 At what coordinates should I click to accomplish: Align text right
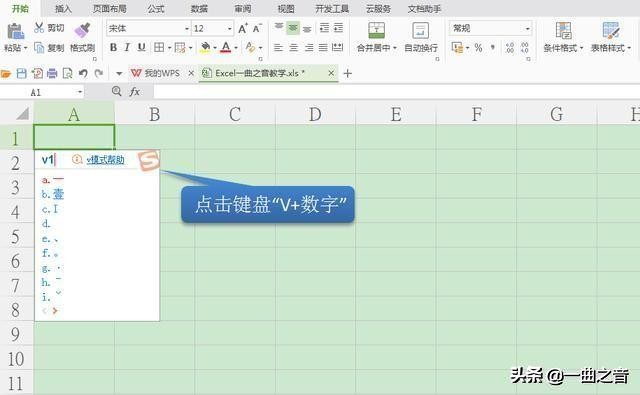(x=309, y=48)
